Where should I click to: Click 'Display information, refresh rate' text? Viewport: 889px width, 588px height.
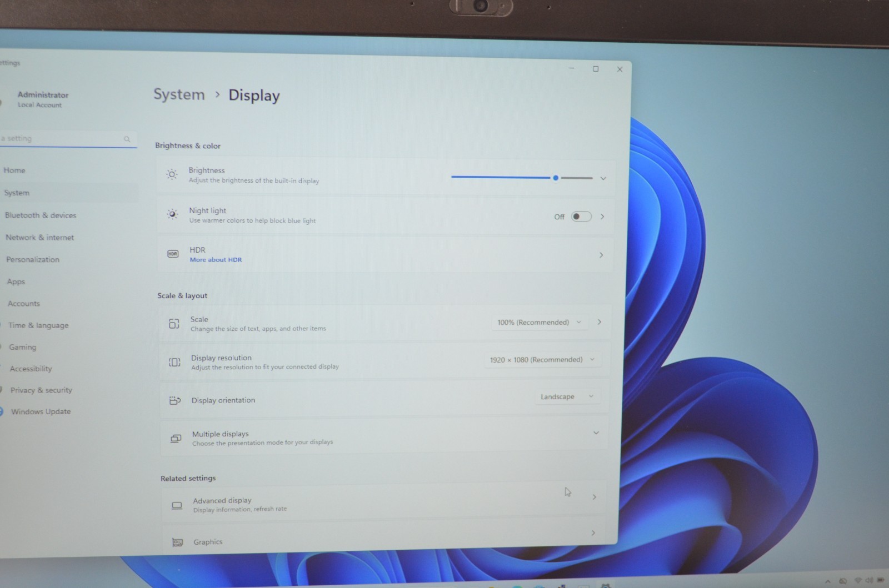tap(240, 509)
